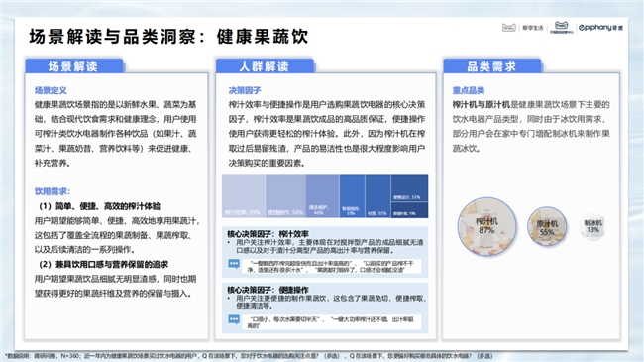Click the 品类需求 header tab
Image resolution: width=644 pixels, height=362 pixels.
492,66
